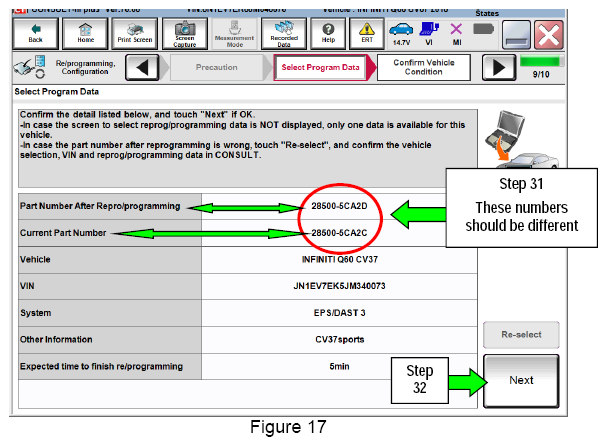Viewport: 607px width, 446px height.
Task: Click the green 9/10 progress bar
Action: click(x=540, y=61)
